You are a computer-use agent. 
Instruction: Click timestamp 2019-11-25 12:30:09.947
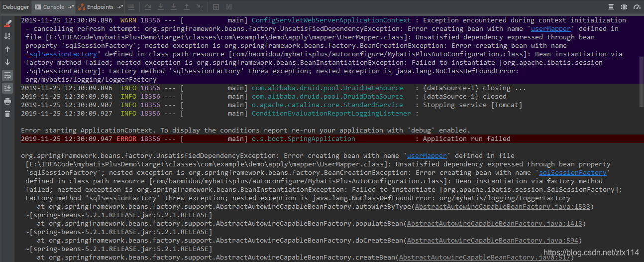(x=67, y=139)
